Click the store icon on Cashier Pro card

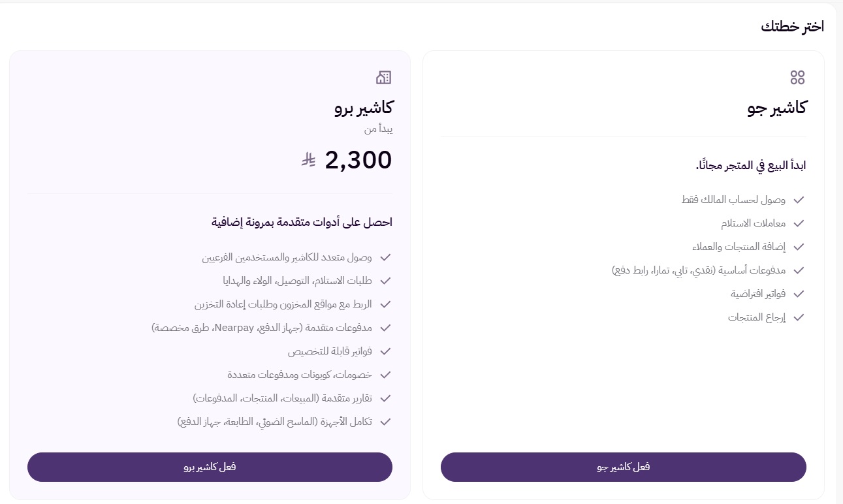tap(384, 77)
